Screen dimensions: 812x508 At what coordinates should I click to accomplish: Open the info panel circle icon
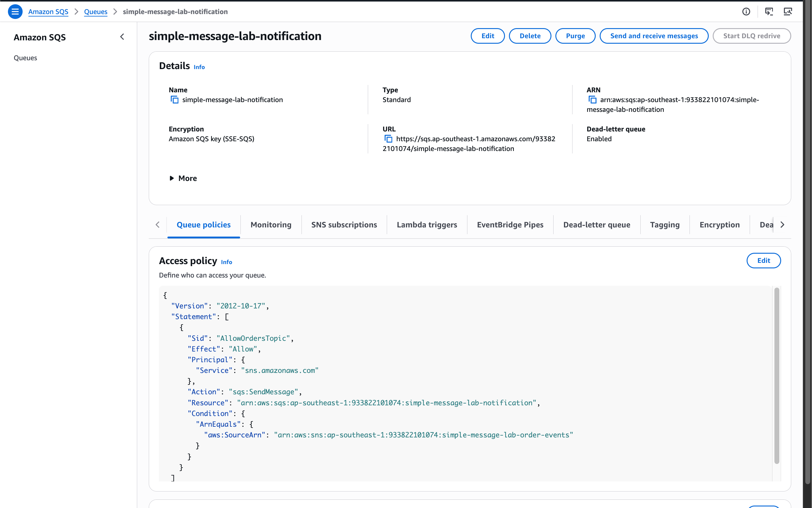coord(746,12)
